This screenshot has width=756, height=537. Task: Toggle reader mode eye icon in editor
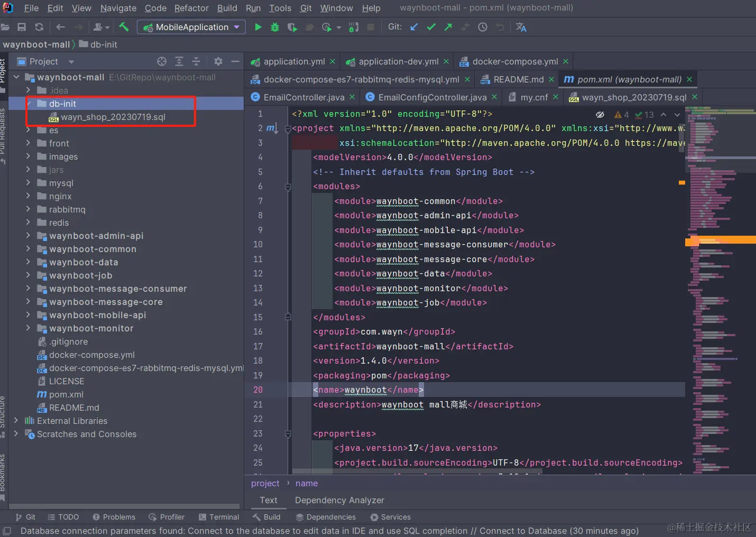(x=600, y=115)
